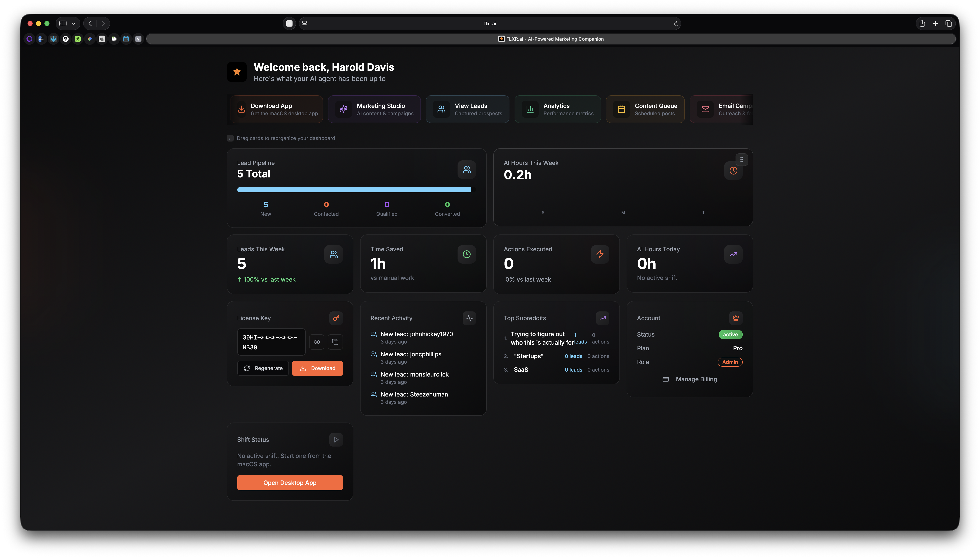Click the Account crown icon

click(x=736, y=318)
